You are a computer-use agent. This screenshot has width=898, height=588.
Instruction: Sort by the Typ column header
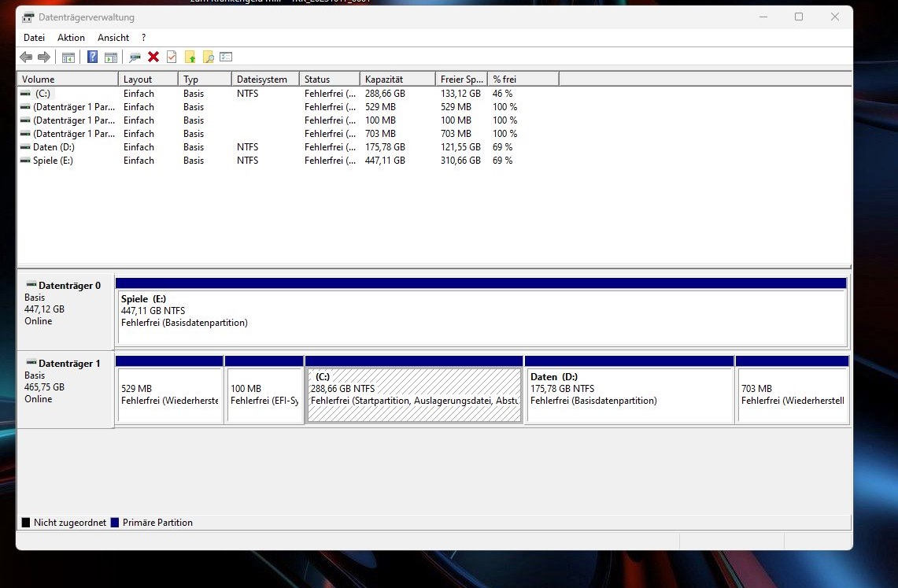[x=205, y=79]
